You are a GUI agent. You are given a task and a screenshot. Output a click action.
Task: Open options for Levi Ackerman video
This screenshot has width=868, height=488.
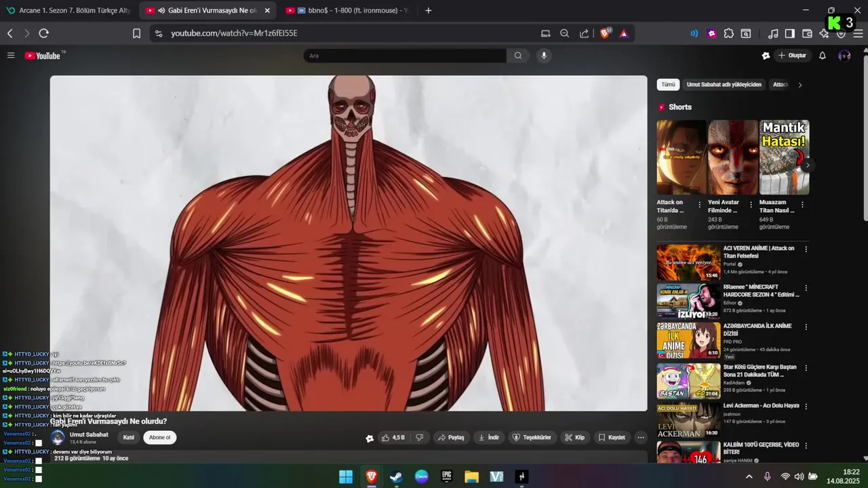coord(806,406)
